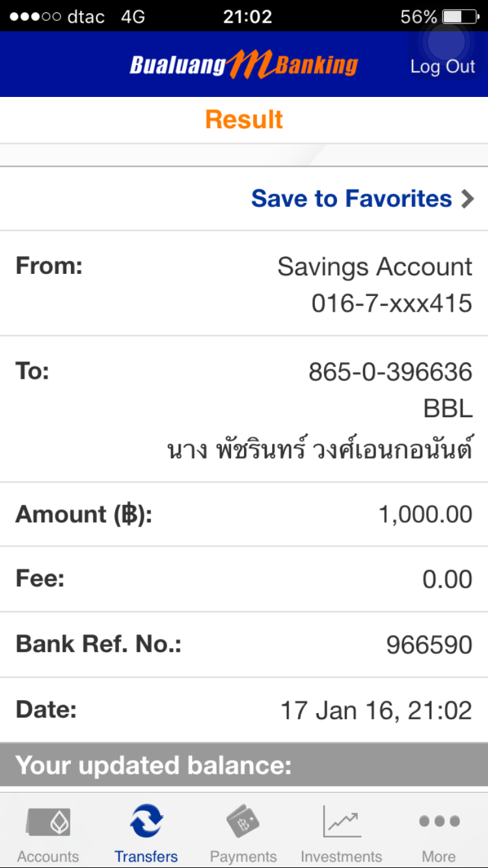Tap the More three-dots icon
This screenshot has height=868, width=488.
coord(439,821)
